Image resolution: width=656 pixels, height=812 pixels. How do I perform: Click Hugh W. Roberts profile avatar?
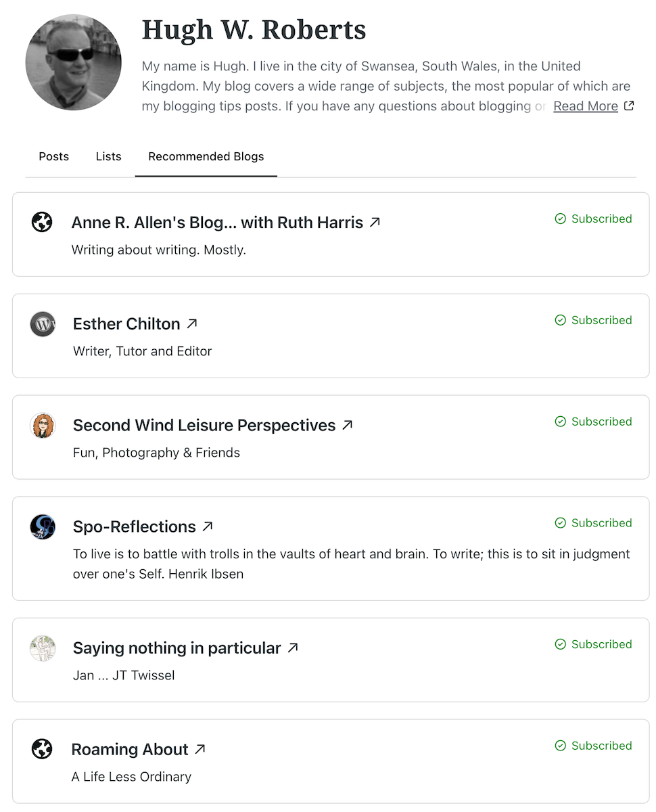coord(73,62)
